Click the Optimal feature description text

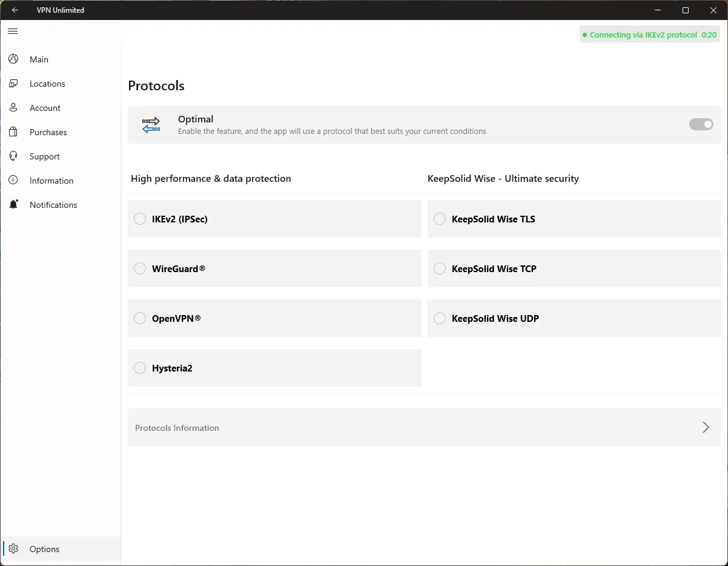[x=332, y=132]
